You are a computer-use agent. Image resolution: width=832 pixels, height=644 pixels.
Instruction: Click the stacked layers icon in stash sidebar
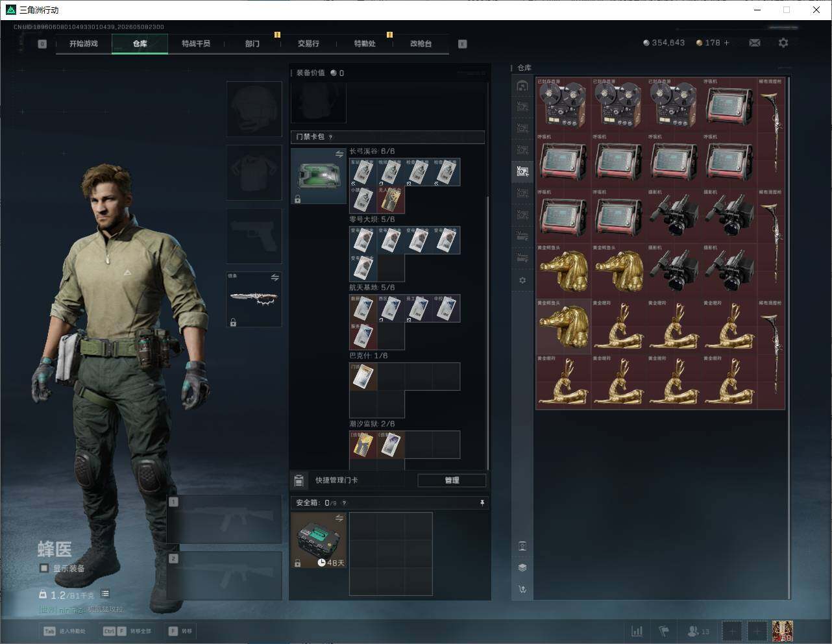(x=522, y=567)
